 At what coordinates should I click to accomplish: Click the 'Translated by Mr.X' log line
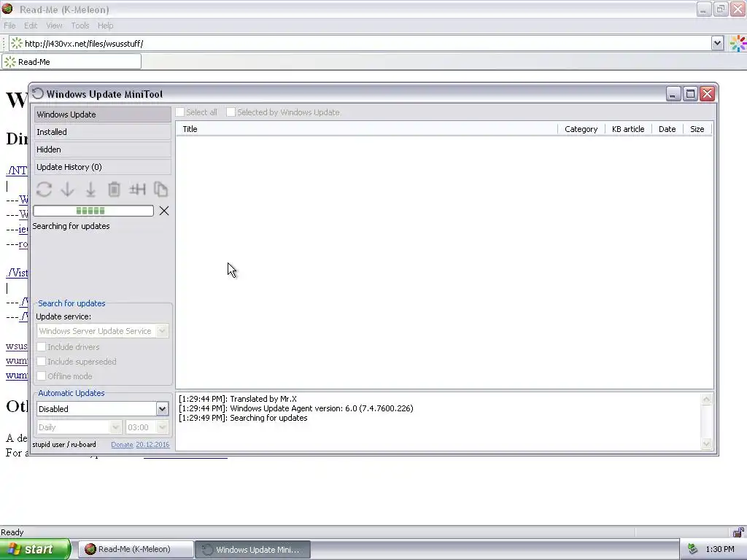pyautogui.click(x=238, y=399)
